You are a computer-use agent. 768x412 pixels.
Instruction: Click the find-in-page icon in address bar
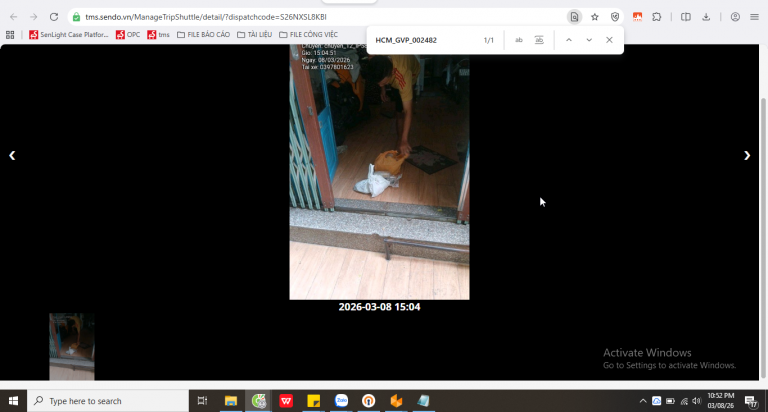574,17
